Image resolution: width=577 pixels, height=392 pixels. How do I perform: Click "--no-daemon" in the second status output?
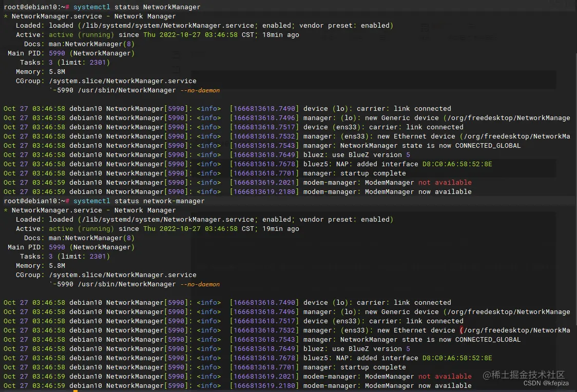pos(200,284)
